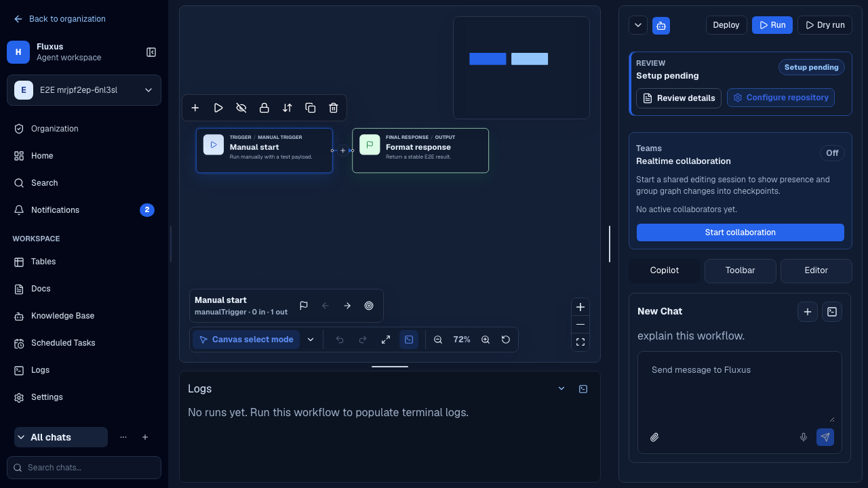Viewport: 868px width, 488px height.
Task: Click the plus button on canvas zoom control
Action: pos(580,307)
